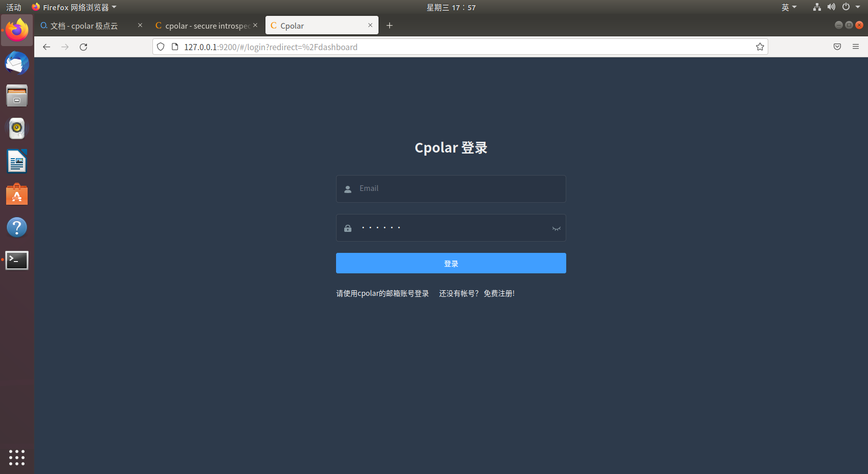Open the network status icon

(x=817, y=7)
